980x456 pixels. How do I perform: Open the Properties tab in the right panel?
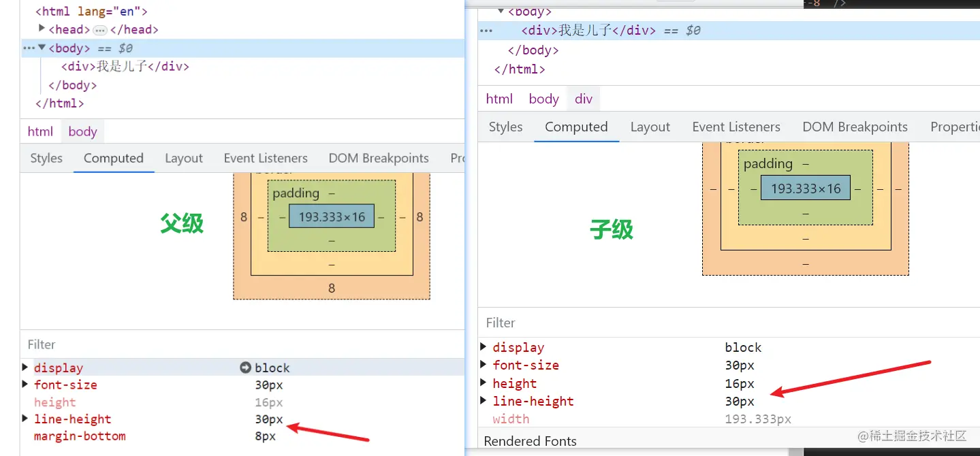tap(953, 127)
